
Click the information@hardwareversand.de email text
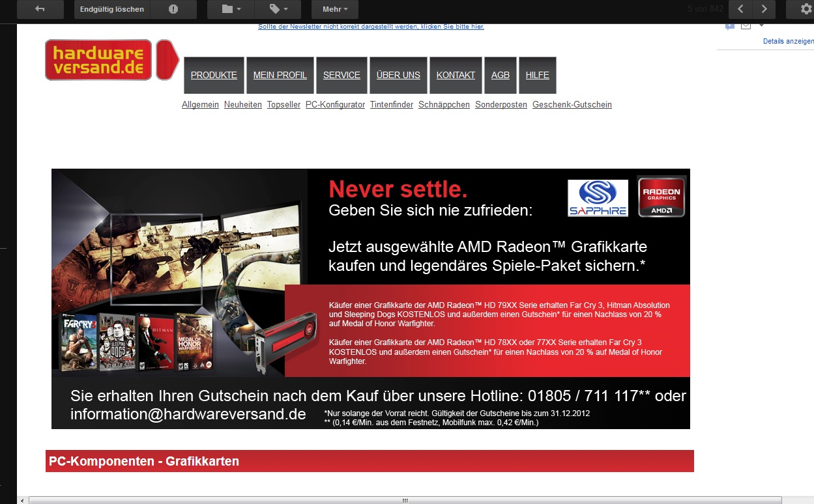tap(188, 414)
